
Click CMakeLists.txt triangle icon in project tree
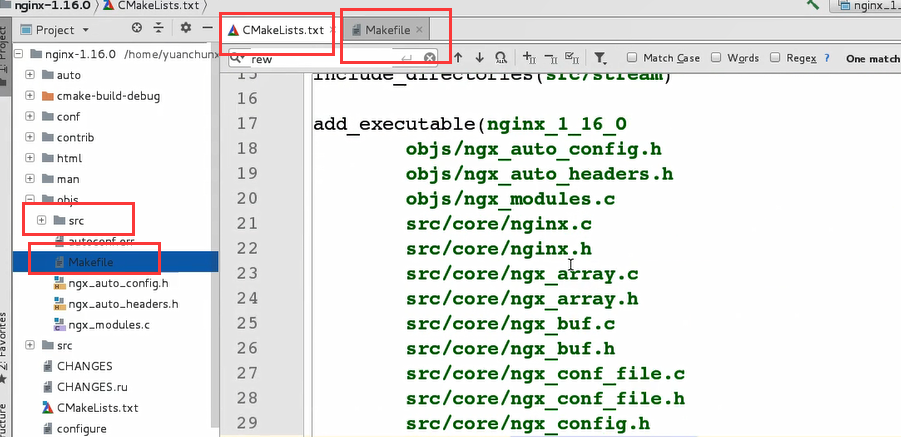click(x=48, y=408)
